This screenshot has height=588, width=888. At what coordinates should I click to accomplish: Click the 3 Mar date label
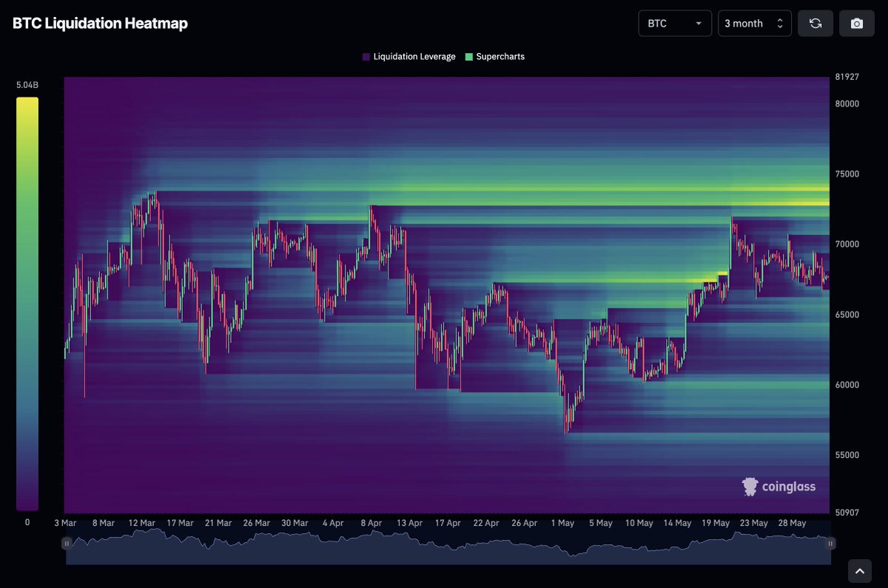coord(65,523)
